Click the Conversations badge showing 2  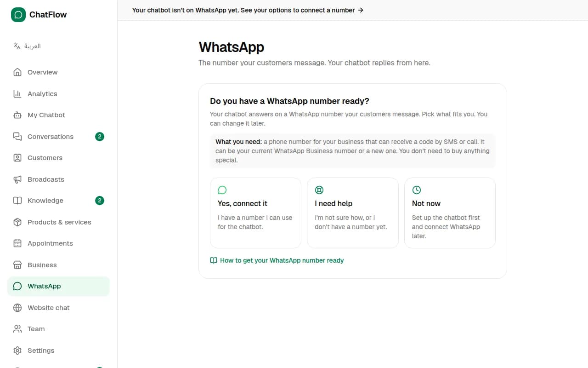(x=100, y=137)
